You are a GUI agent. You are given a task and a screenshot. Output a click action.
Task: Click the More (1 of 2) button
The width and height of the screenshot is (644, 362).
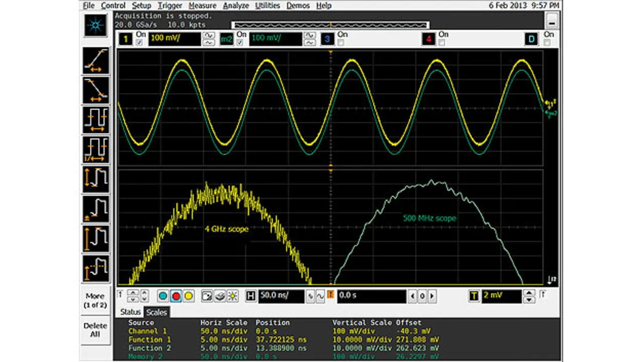95,301
